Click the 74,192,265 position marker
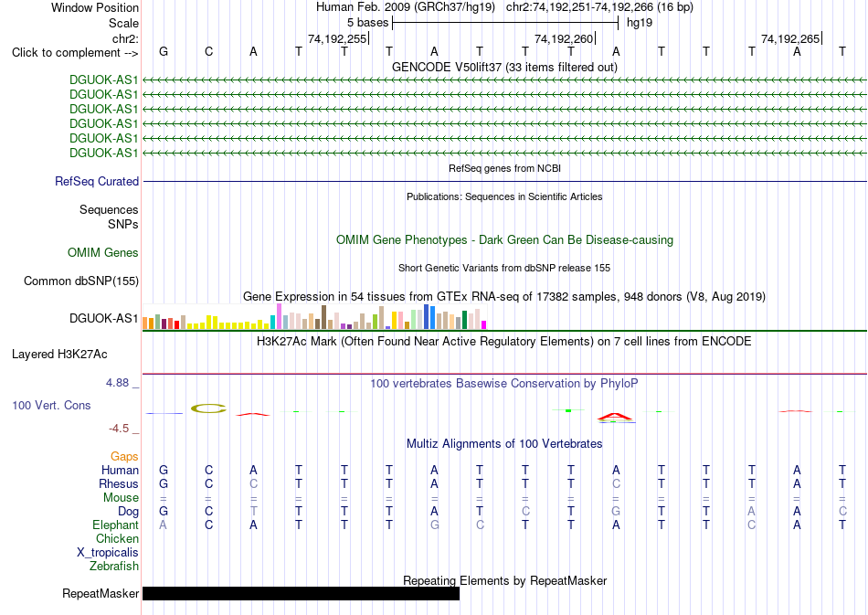 pos(790,38)
